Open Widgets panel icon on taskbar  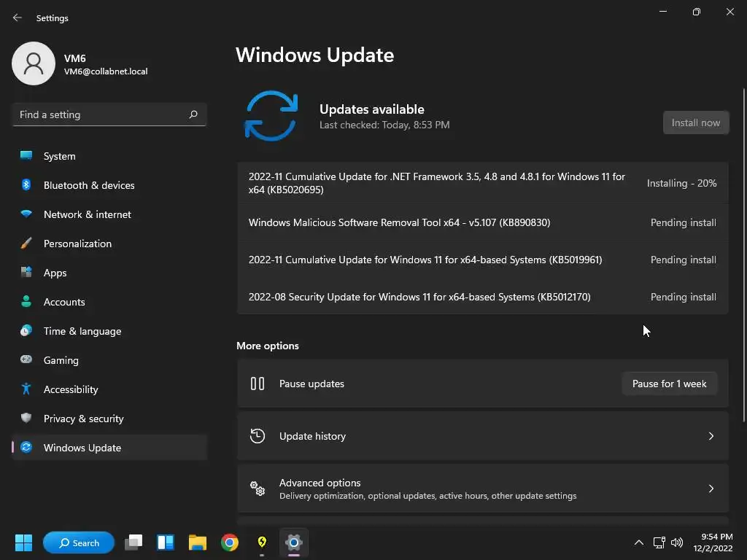(166, 542)
